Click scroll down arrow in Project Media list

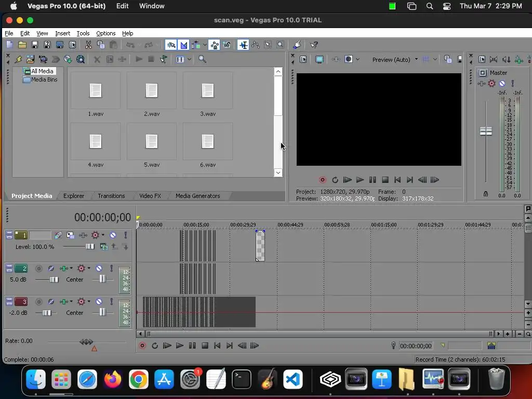click(x=278, y=172)
